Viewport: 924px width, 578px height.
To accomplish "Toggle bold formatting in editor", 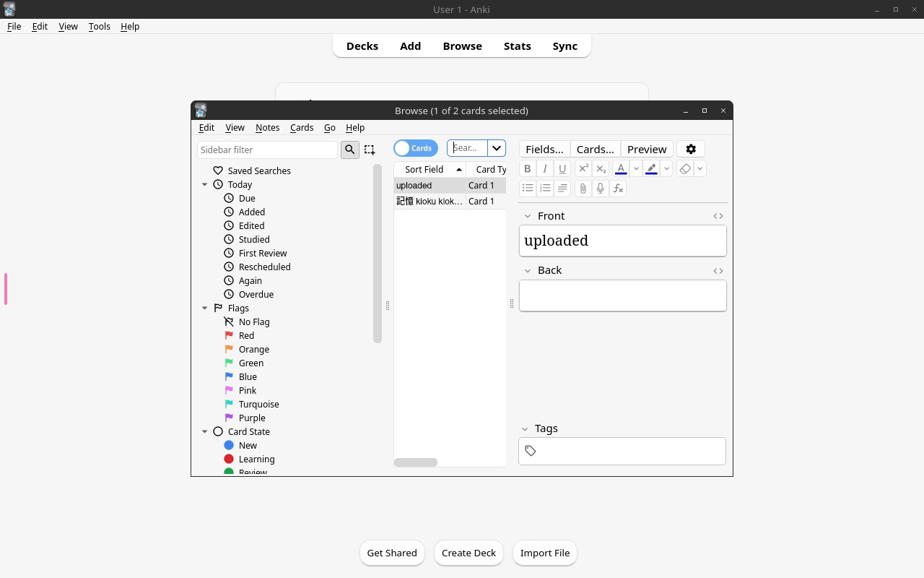I will click(x=528, y=168).
